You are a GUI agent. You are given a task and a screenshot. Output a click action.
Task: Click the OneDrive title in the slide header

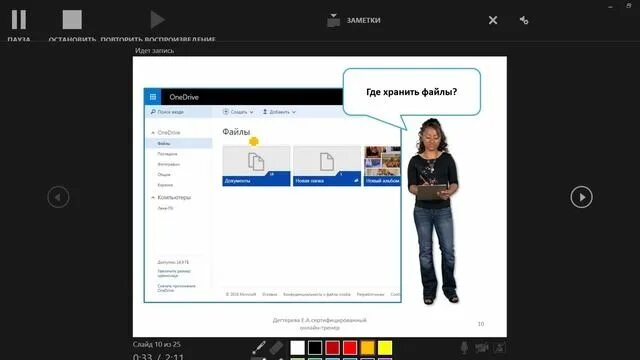click(x=184, y=97)
